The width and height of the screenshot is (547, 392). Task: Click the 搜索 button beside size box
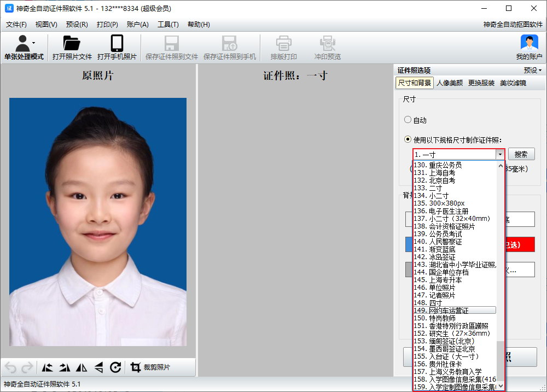521,155
